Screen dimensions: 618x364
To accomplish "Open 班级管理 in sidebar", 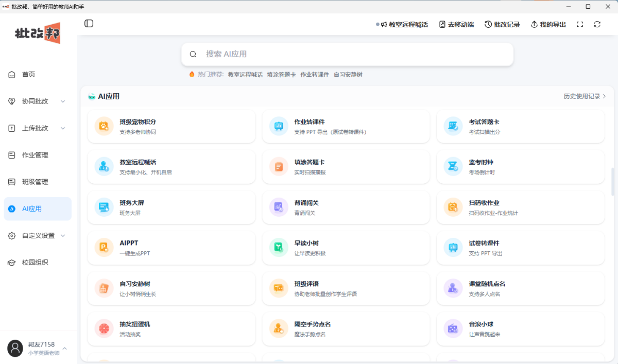I will tap(38, 182).
